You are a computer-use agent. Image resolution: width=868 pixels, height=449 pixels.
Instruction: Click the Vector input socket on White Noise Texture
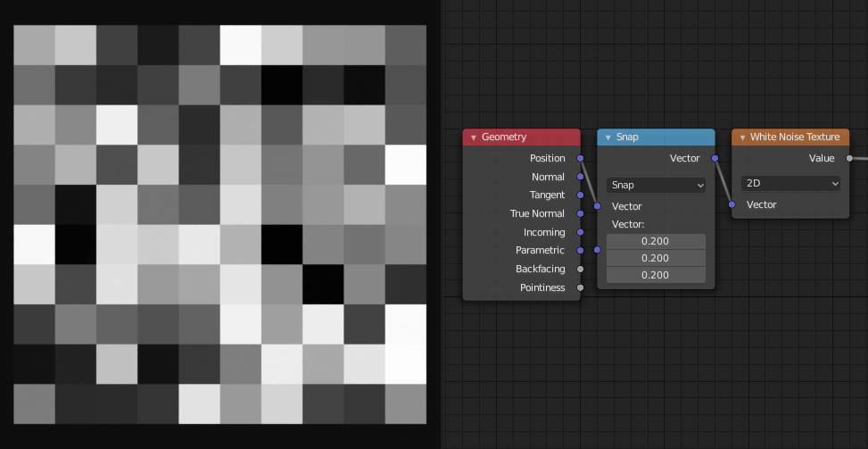click(732, 204)
